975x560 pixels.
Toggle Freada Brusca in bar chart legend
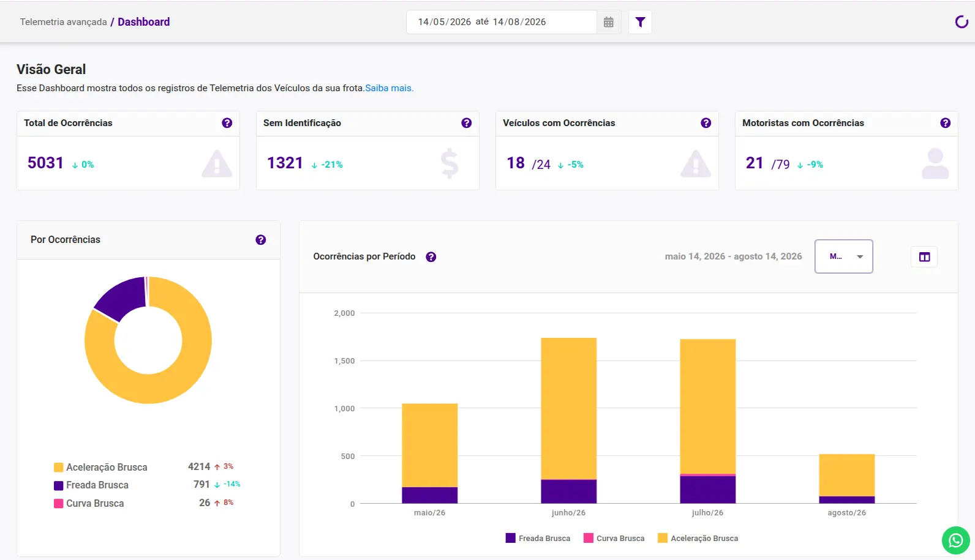coord(538,539)
